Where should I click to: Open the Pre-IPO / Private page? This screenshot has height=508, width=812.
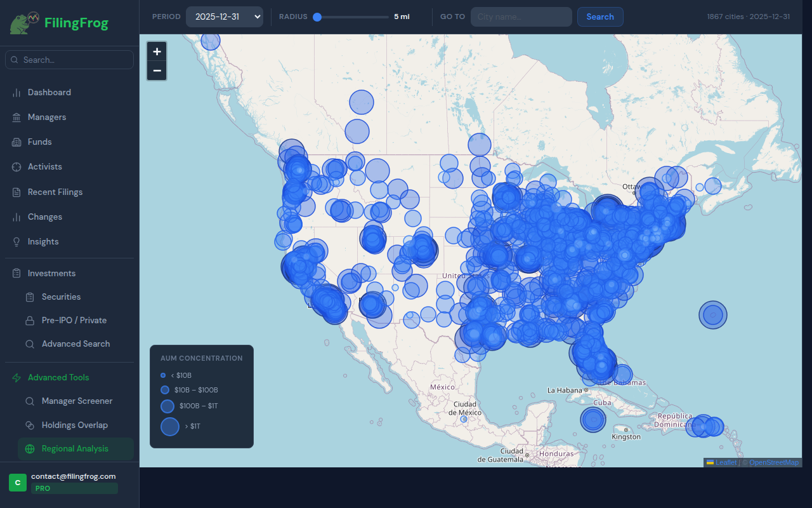coord(74,320)
